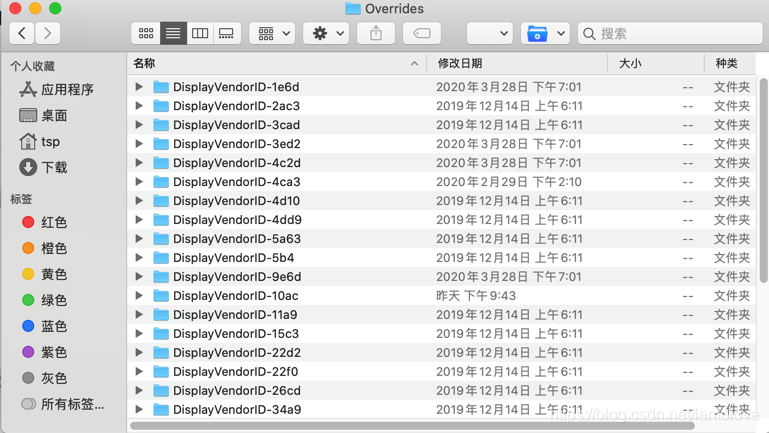
Task: Go forward with the right arrow
Action: pyautogui.click(x=48, y=33)
